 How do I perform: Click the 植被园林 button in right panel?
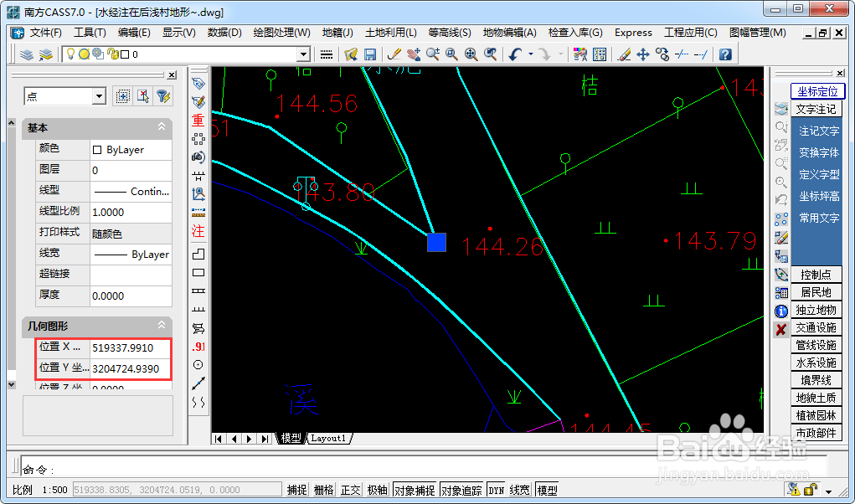coord(816,416)
